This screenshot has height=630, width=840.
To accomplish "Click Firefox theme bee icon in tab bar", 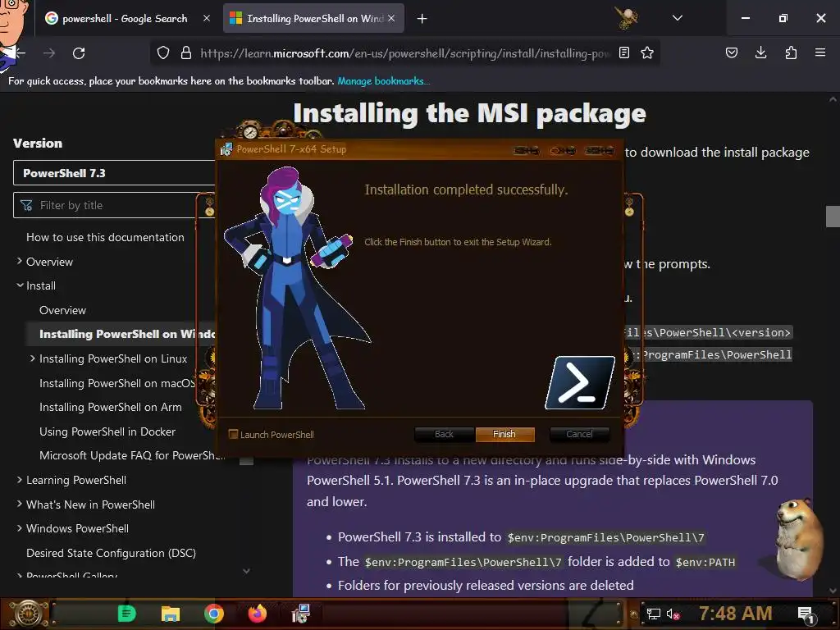I will 626,18.
